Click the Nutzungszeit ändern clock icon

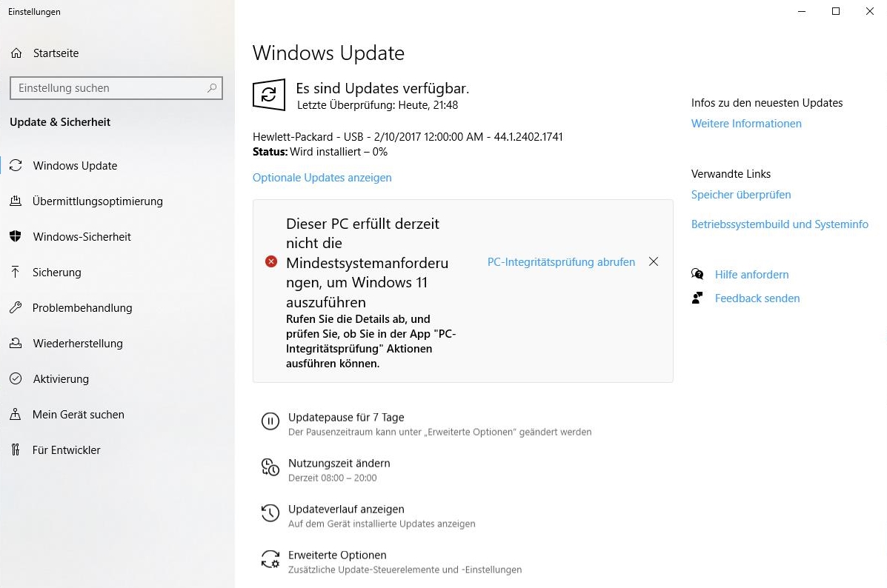click(x=270, y=467)
